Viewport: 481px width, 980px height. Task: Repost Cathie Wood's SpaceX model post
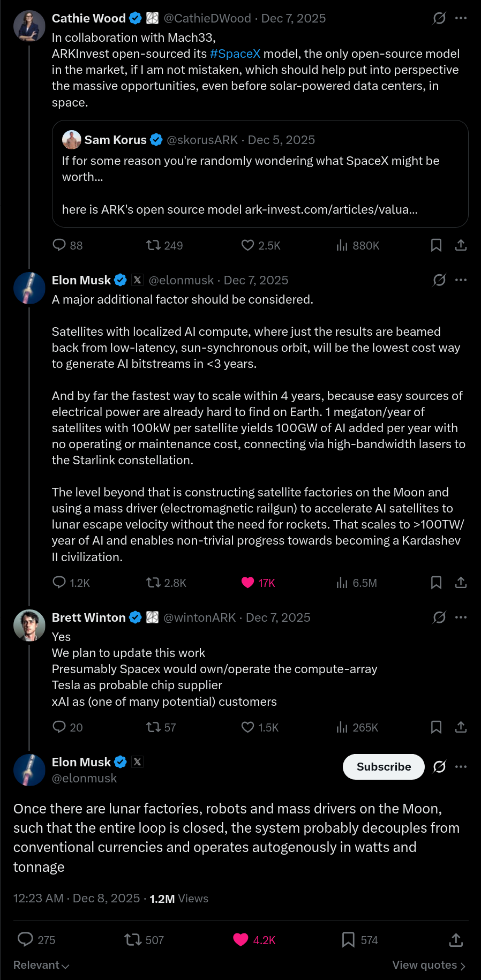click(154, 245)
